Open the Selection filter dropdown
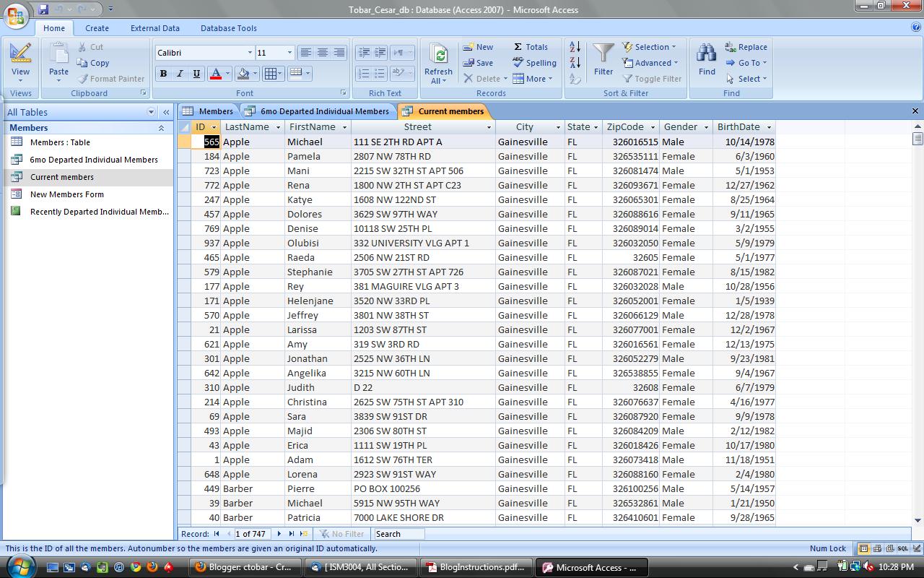This screenshot has width=924, height=578. (649, 47)
